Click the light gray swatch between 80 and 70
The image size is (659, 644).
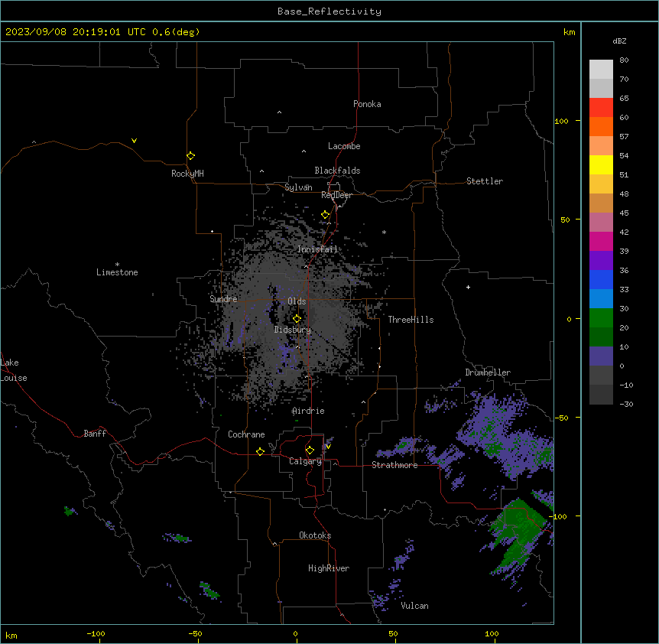click(601, 69)
